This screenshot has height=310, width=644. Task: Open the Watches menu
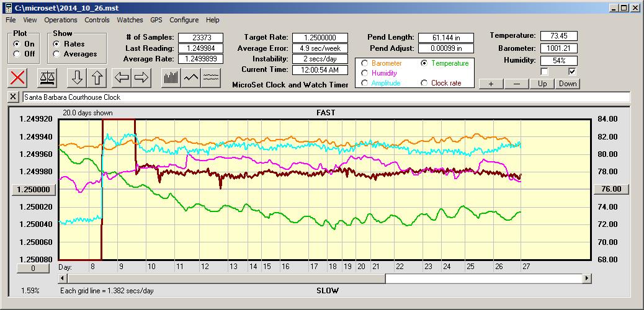click(x=130, y=20)
